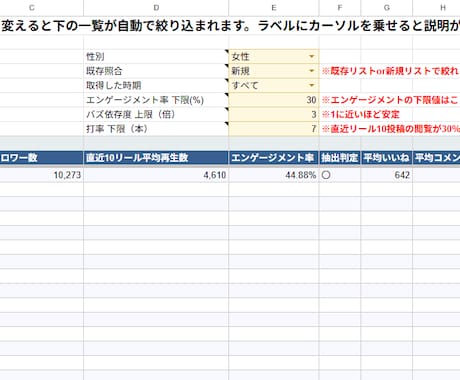Click the 打率 下限（本） label
The width and height of the screenshot is (460, 380).
click(x=117, y=129)
